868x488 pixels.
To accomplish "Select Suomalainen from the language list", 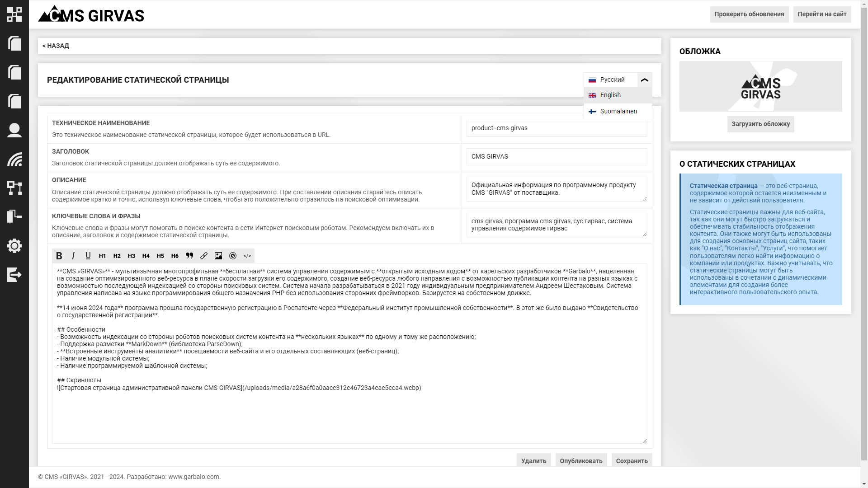I will 618,112.
